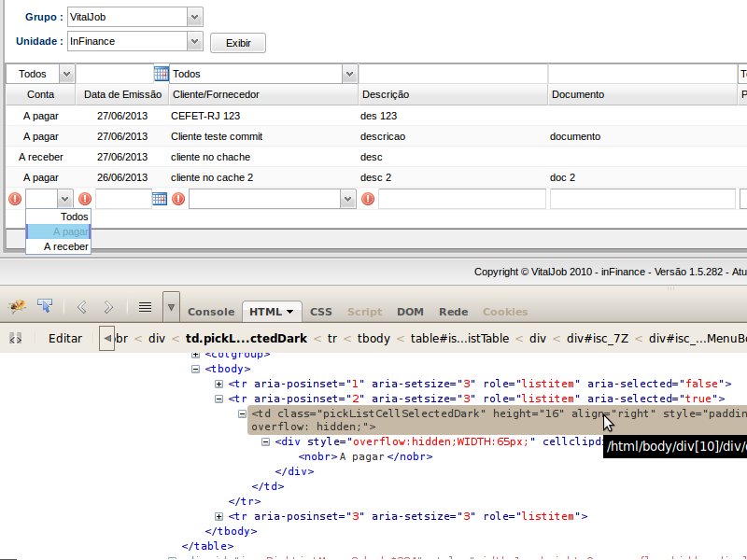Expand Cliente/Fornecedor filter Todos dropdown
The width and height of the screenshot is (747, 560).
coord(348,74)
